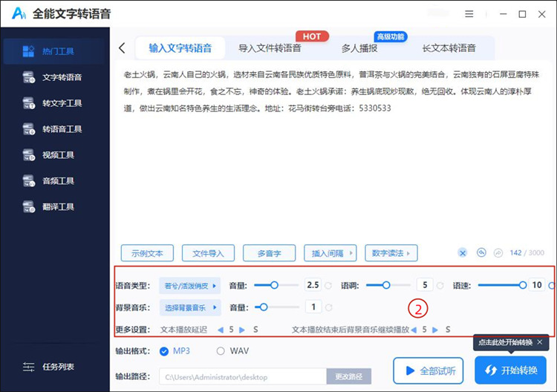Click the undo icon near character count
This screenshot has width=557, height=392.
point(481,253)
